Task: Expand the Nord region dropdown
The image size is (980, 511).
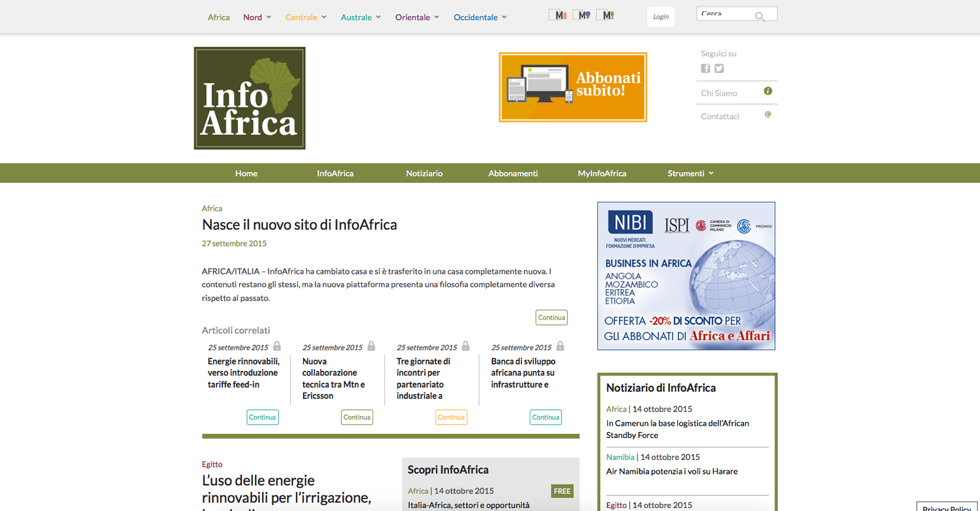Action: 257,17
